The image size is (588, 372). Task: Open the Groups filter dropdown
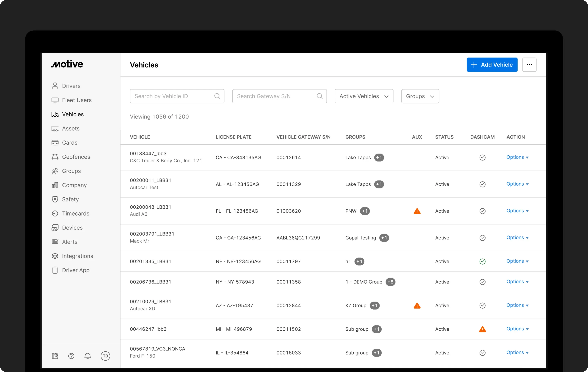click(420, 96)
